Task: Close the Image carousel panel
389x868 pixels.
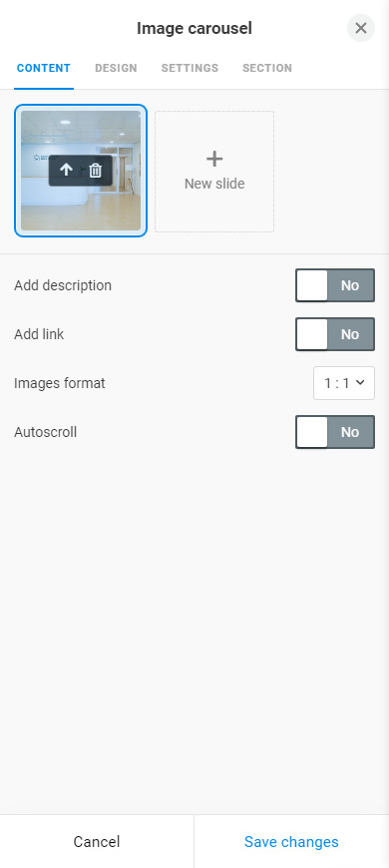Action: (x=361, y=28)
